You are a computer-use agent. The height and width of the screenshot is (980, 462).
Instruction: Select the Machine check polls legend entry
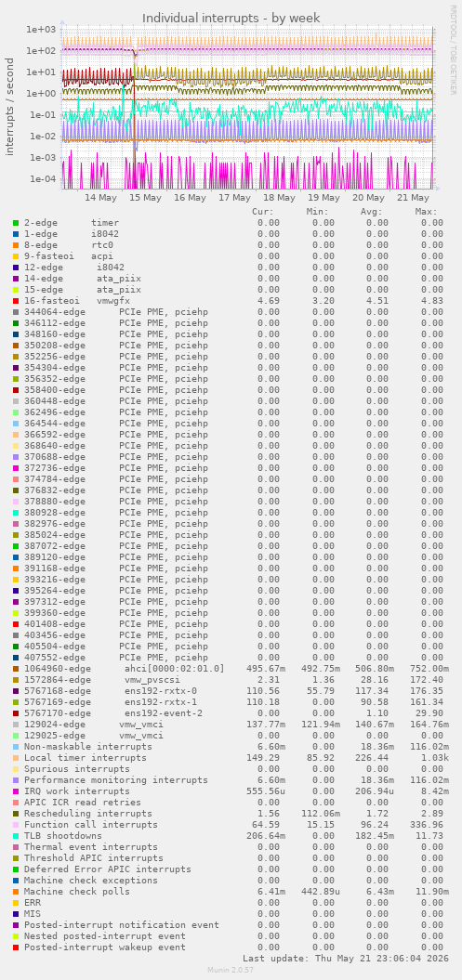(77, 892)
